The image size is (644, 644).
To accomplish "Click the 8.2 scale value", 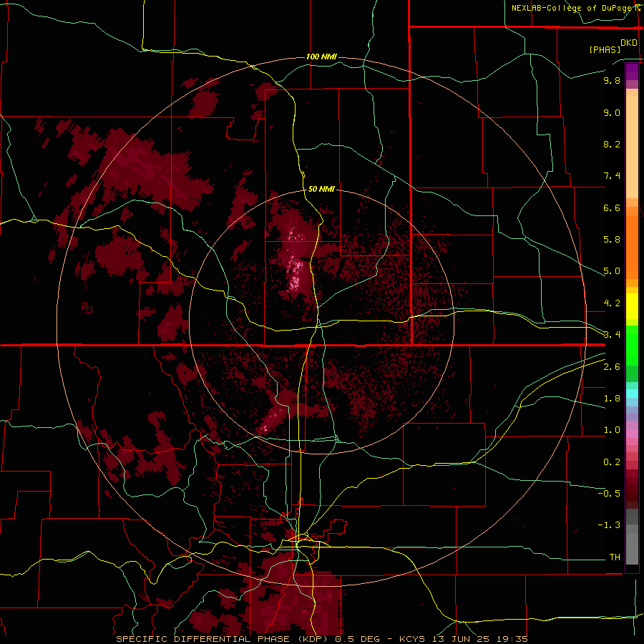I will click(612, 144).
